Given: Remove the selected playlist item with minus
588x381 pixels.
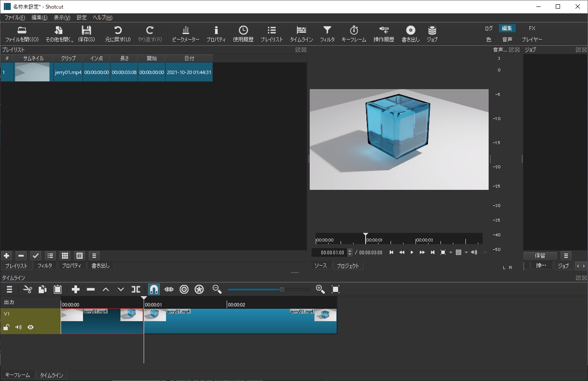Looking at the screenshot, I should pos(21,256).
